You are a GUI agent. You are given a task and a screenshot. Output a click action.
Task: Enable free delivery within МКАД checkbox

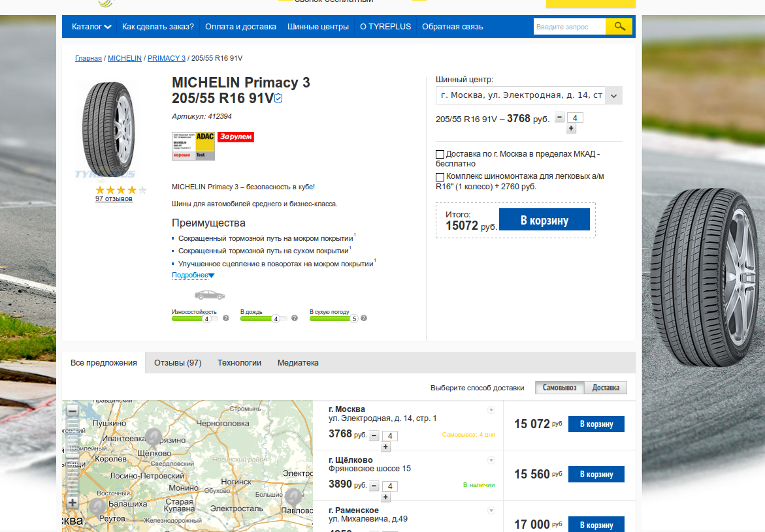(440, 155)
